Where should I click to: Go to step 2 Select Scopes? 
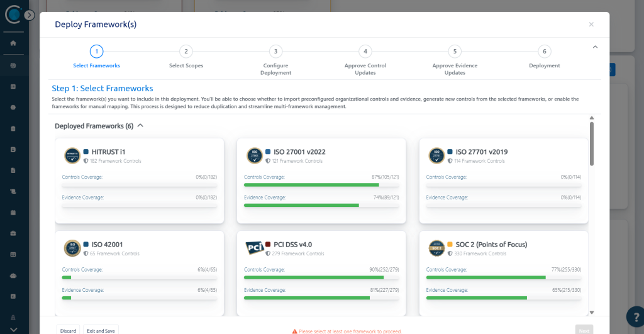coord(186,52)
